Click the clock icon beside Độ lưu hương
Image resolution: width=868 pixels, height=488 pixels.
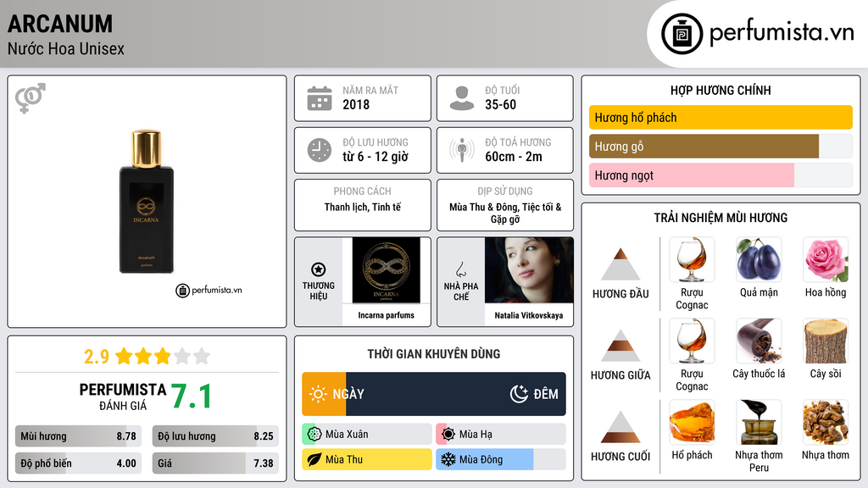point(320,150)
